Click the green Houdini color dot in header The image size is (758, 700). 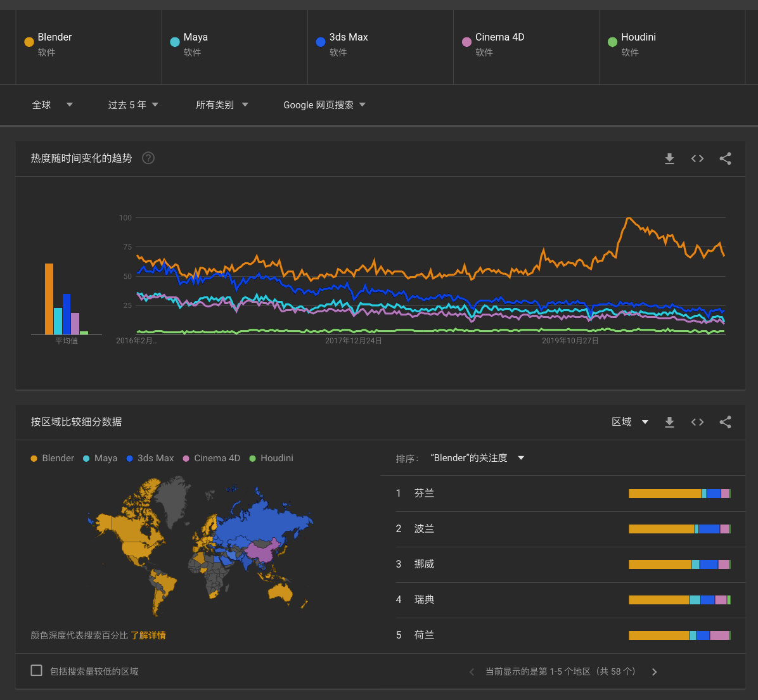click(x=612, y=42)
